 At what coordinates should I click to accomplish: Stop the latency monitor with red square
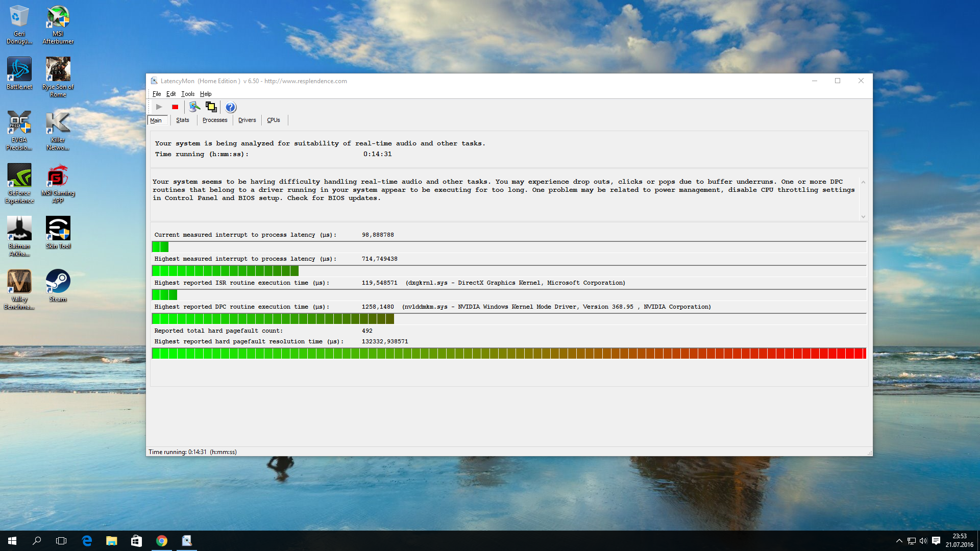coord(175,107)
